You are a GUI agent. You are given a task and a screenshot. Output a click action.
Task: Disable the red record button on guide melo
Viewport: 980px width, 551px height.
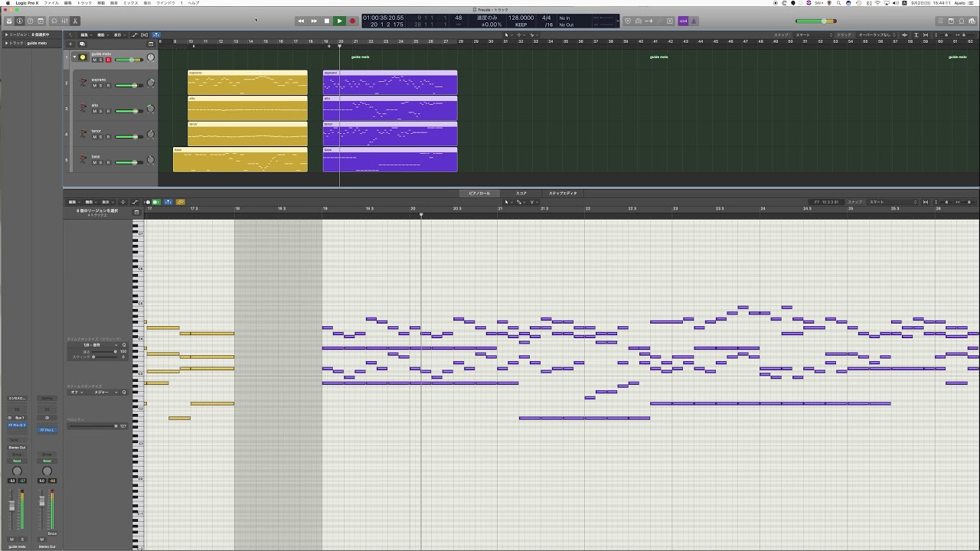click(108, 60)
